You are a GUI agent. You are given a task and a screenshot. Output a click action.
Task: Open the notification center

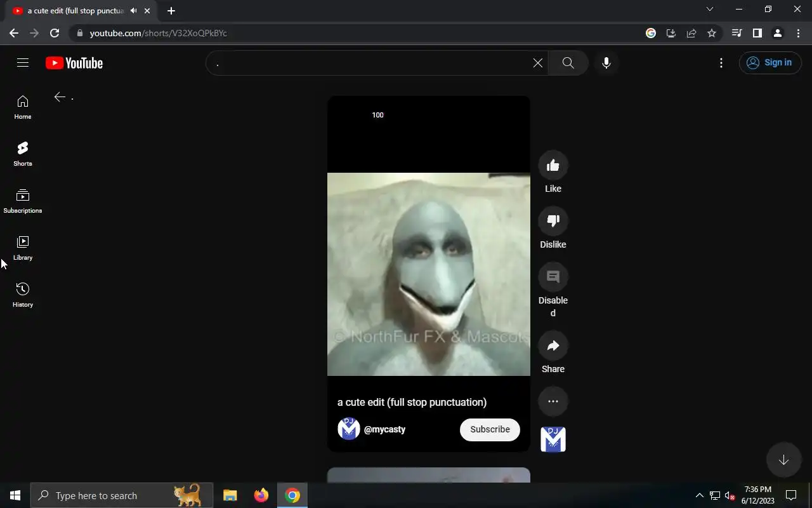coord(791,495)
